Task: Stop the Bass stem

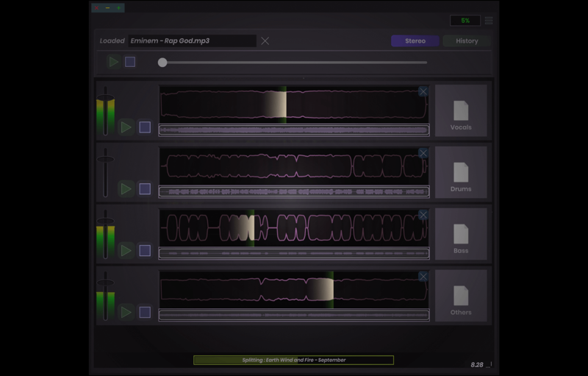Action: [x=145, y=250]
